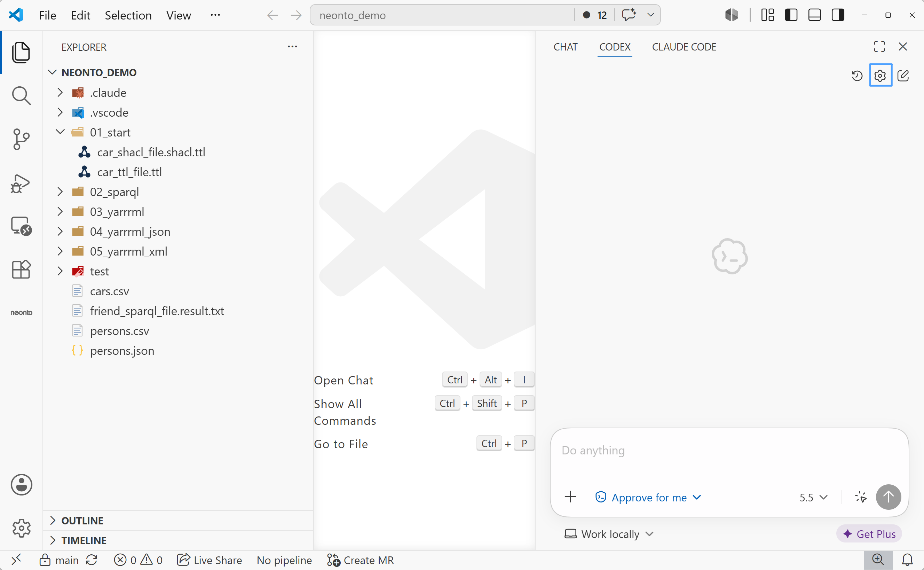This screenshot has width=924, height=570.
Task: Open the neonto sidebar panel
Action: pos(21,312)
